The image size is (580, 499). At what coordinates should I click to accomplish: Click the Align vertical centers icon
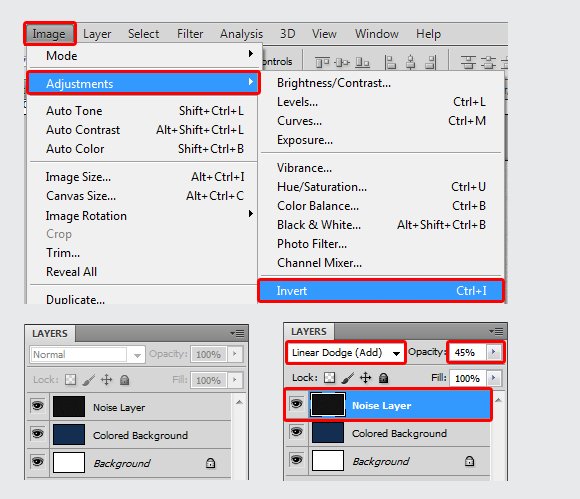click(x=342, y=63)
